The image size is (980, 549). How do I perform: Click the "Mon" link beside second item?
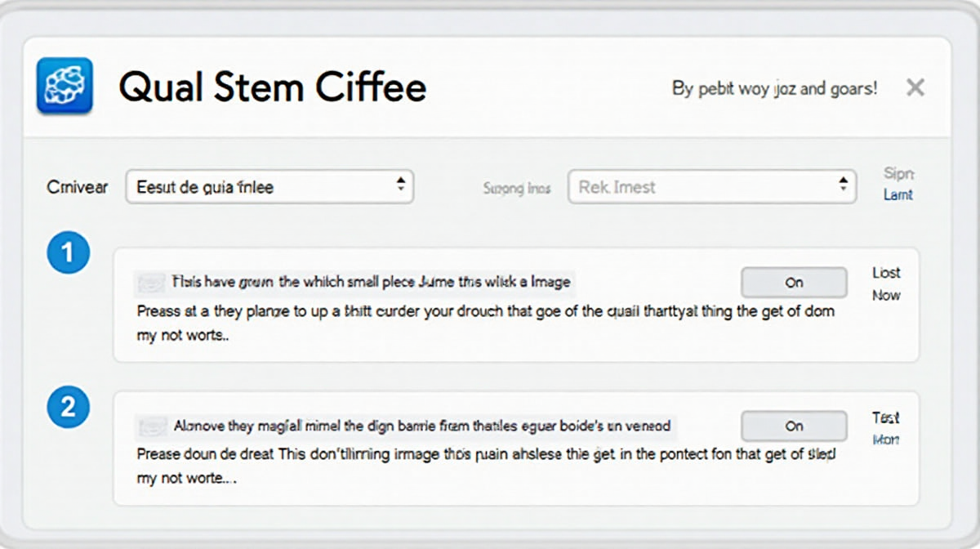886,440
